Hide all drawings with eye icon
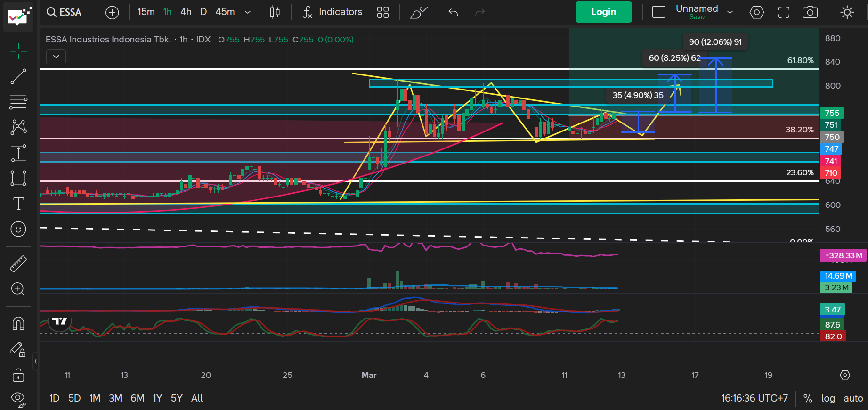 pyautogui.click(x=18, y=398)
